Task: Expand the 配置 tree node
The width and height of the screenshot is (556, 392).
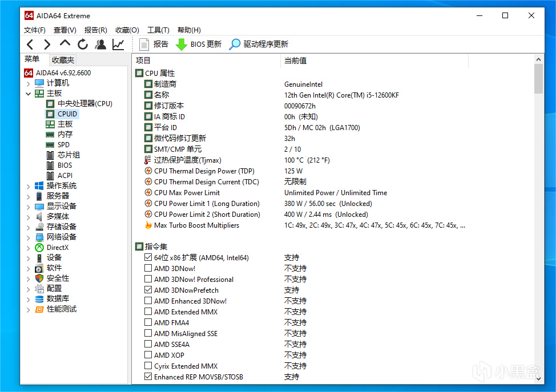Action: coord(29,289)
